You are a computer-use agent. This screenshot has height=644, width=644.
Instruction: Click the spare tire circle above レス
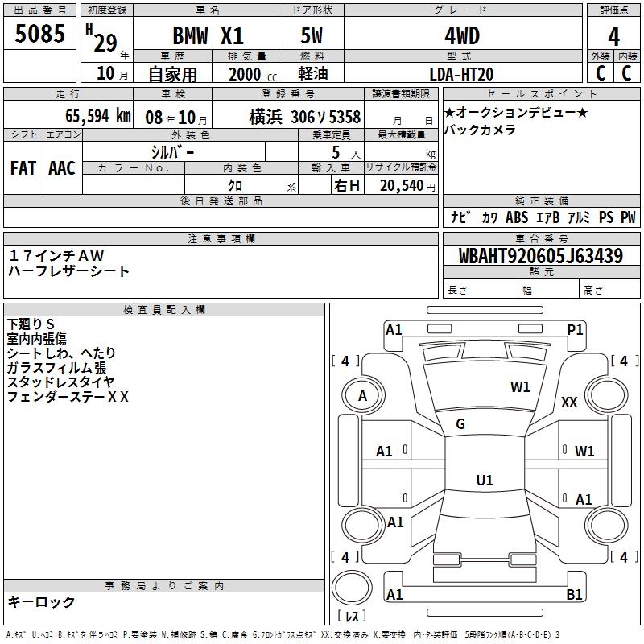352,588
